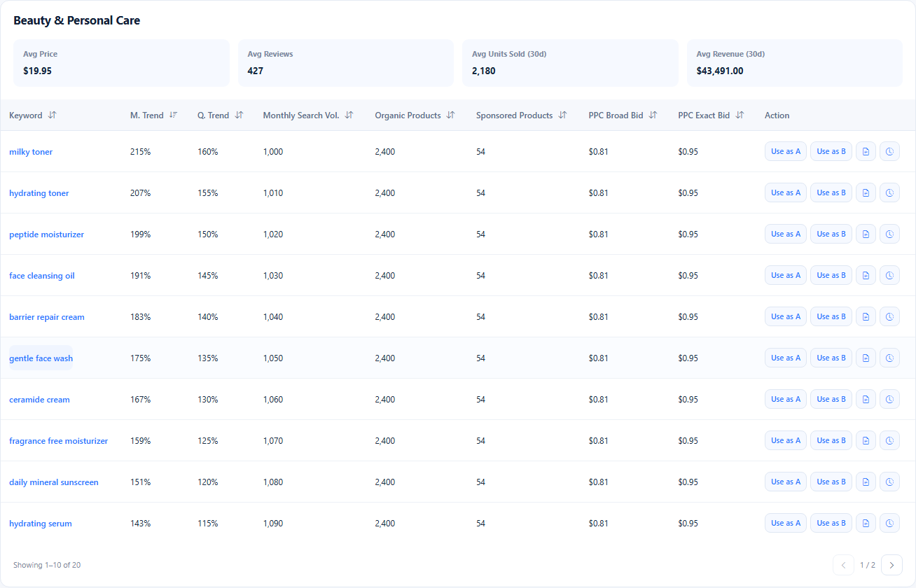
Task: Click clock icon for face cleansing oil
Action: [x=889, y=275]
